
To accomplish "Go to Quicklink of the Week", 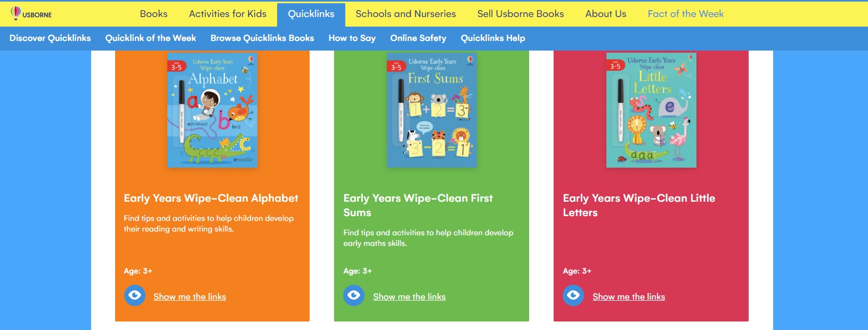I will (151, 38).
